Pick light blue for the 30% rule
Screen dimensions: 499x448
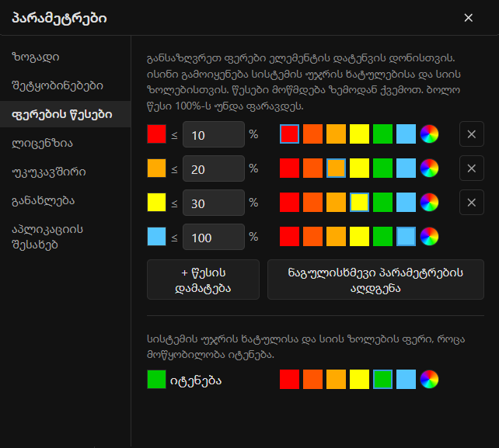tap(406, 203)
